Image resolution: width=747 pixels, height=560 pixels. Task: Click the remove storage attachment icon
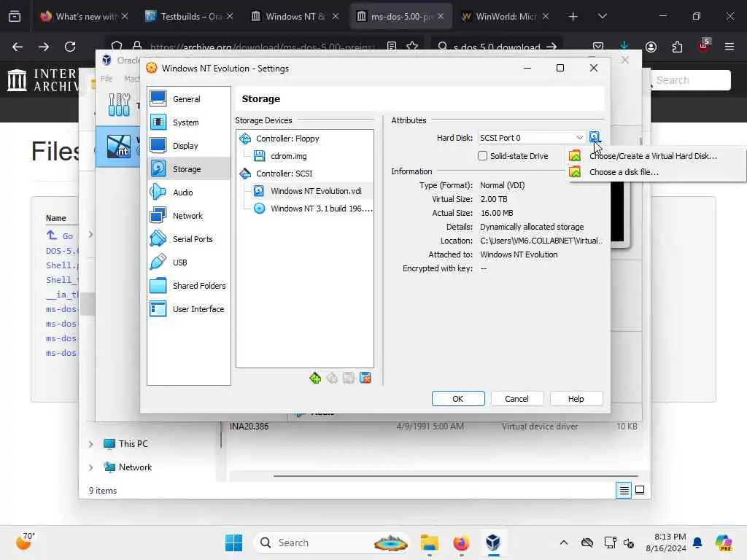[365, 378]
